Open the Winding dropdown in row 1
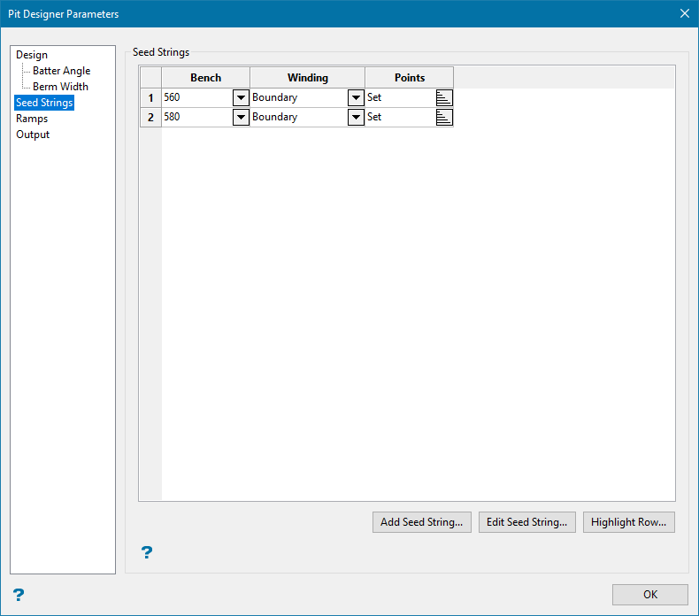The height and width of the screenshot is (616, 699). coord(356,97)
